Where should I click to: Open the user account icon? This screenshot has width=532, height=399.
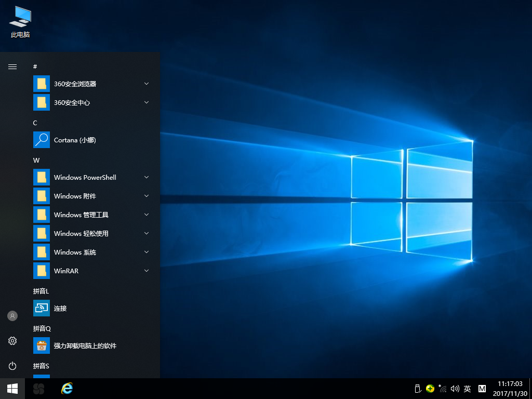click(x=12, y=316)
